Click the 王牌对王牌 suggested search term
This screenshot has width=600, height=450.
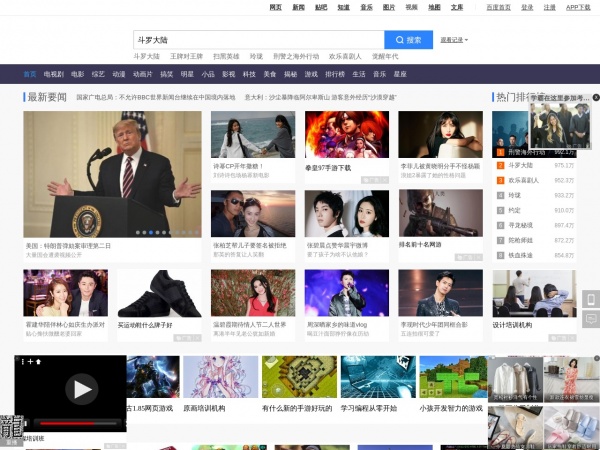(x=186, y=57)
